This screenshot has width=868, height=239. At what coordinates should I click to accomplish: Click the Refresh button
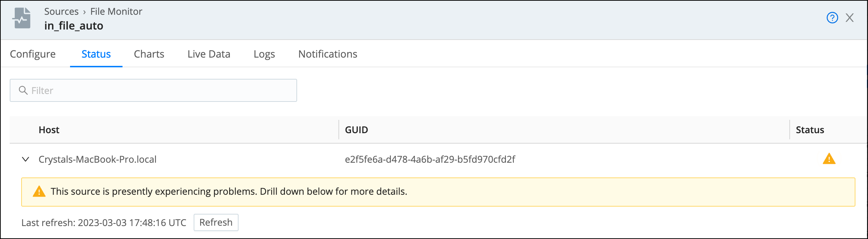216,222
